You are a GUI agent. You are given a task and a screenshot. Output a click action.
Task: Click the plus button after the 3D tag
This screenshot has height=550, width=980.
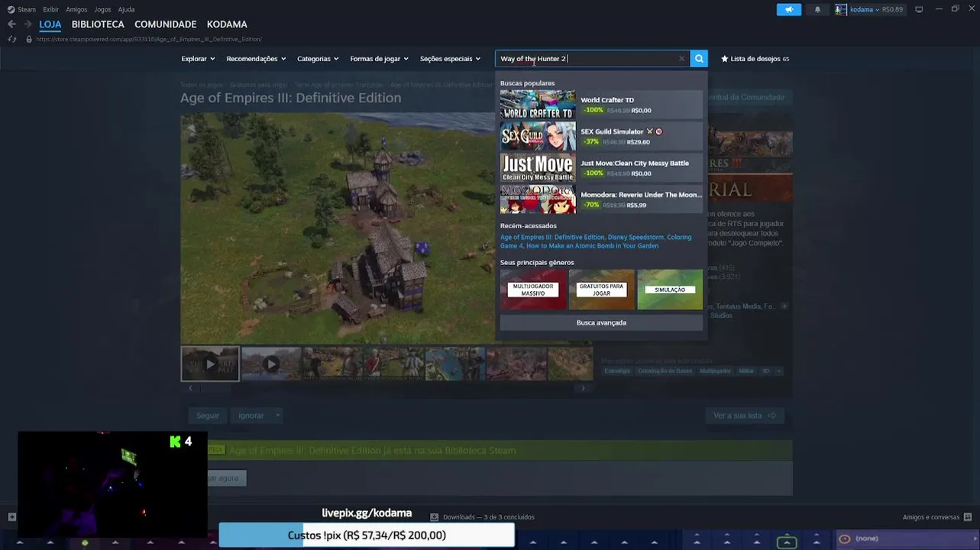tap(779, 370)
